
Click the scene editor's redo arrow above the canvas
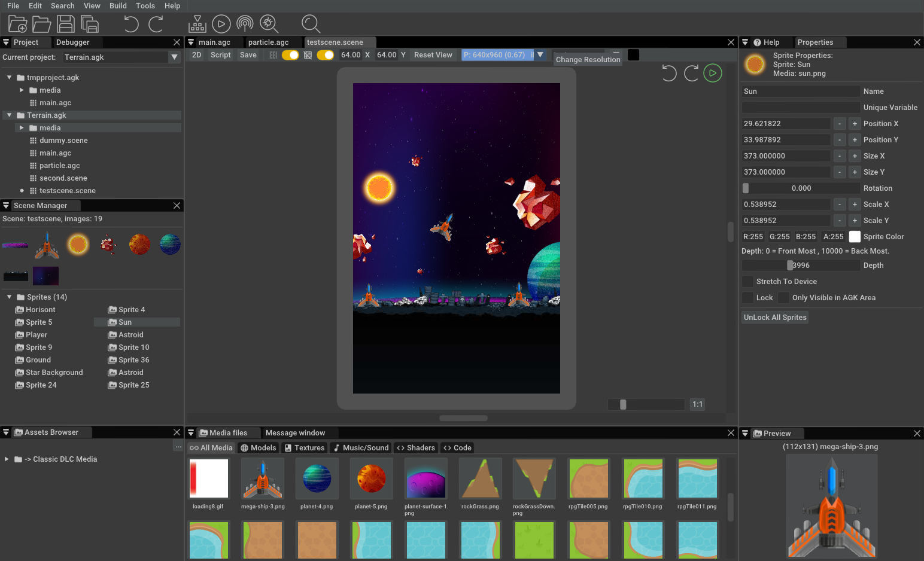(x=691, y=73)
